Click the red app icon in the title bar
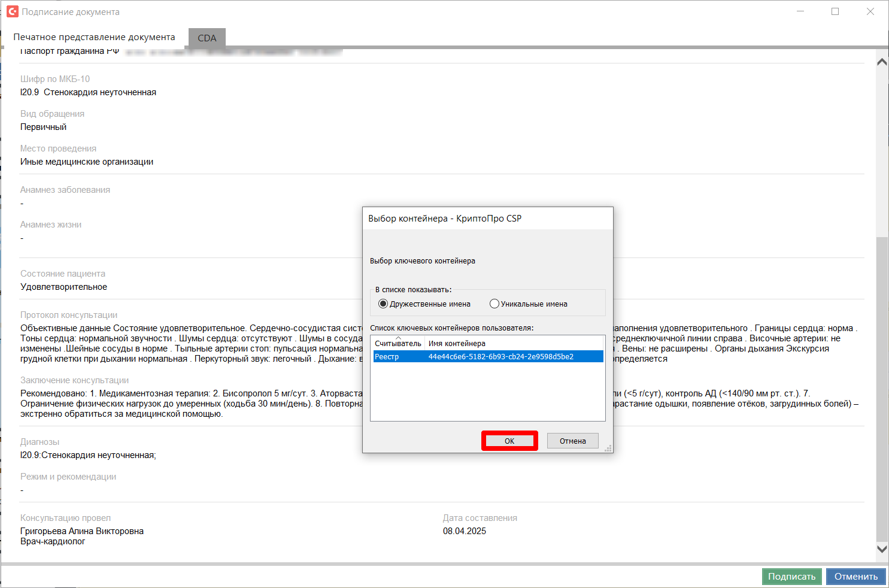Image resolution: width=889 pixels, height=588 pixels. tap(12, 11)
